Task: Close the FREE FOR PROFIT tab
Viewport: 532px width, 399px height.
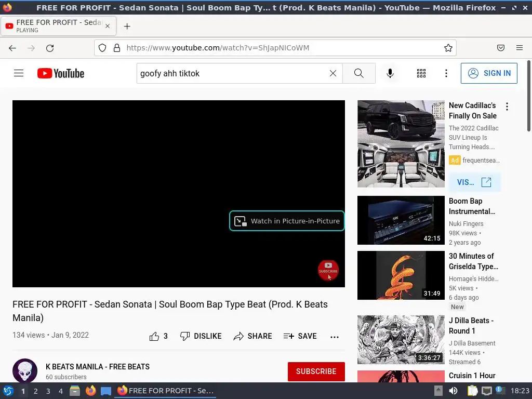Action: click(x=108, y=26)
